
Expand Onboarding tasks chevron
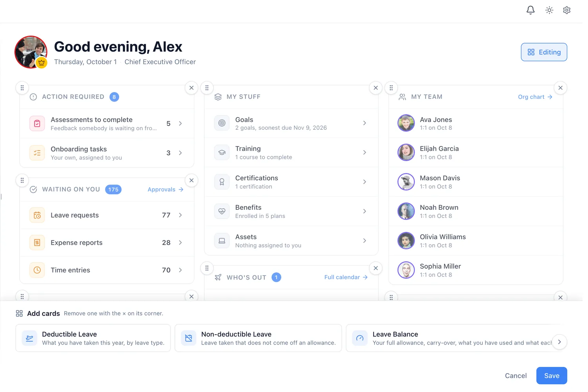[180, 153]
